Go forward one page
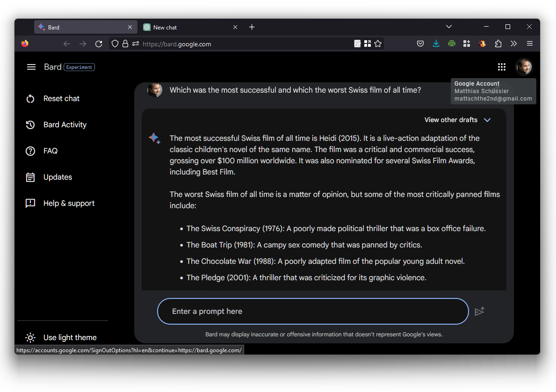This screenshot has height=392, width=556. (83, 44)
